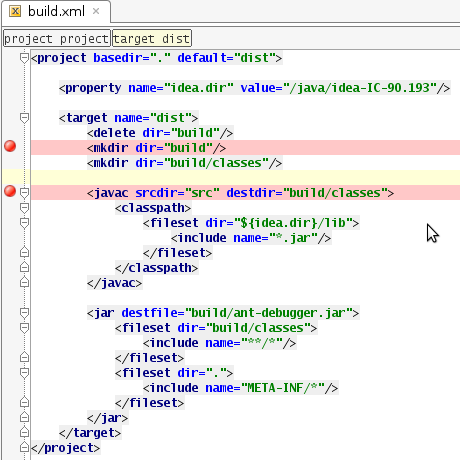Click destfile value build/ant-debugger.jar

[269, 313]
